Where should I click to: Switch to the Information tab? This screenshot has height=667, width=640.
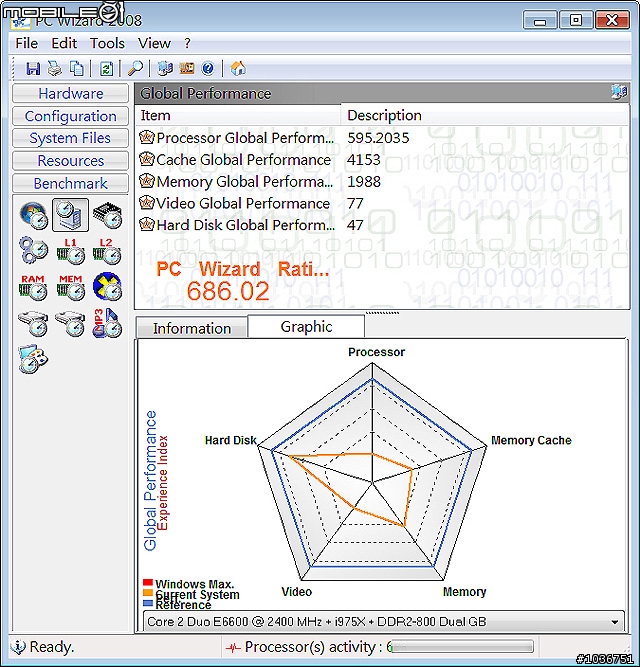[x=192, y=328]
